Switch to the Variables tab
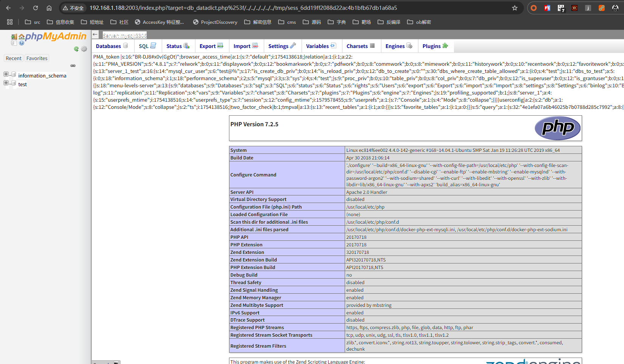The image size is (624, 364). [x=319, y=46]
